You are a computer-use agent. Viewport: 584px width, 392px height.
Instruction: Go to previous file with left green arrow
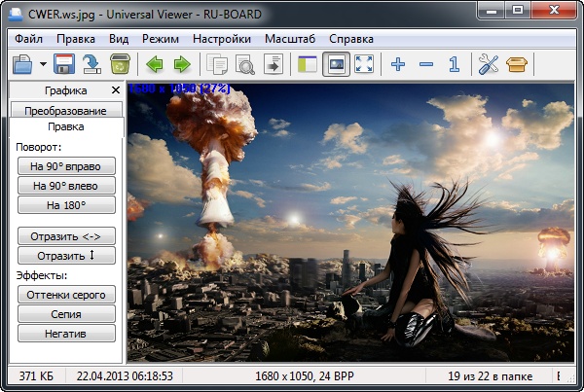tap(154, 65)
